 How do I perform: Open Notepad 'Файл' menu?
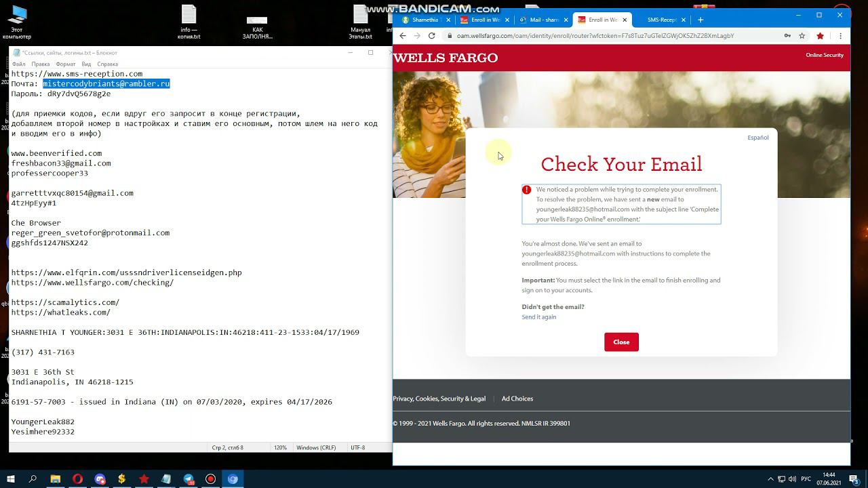(x=18, y=64)
